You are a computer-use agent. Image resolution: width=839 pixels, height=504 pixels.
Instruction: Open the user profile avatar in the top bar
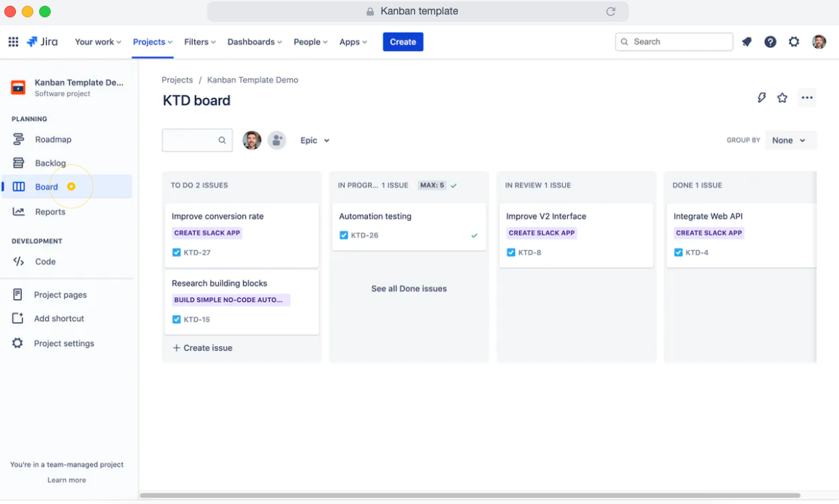(x=819, y=42)
